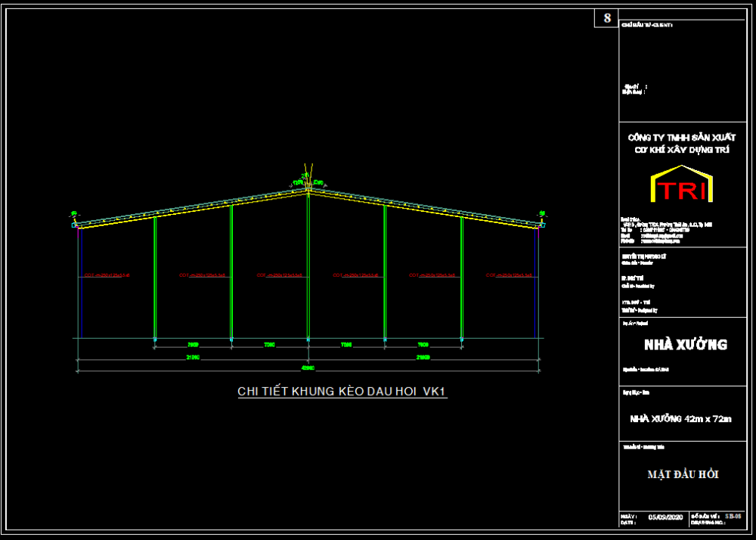
Task: Click the sheet number 8 box
Action: 606,18
